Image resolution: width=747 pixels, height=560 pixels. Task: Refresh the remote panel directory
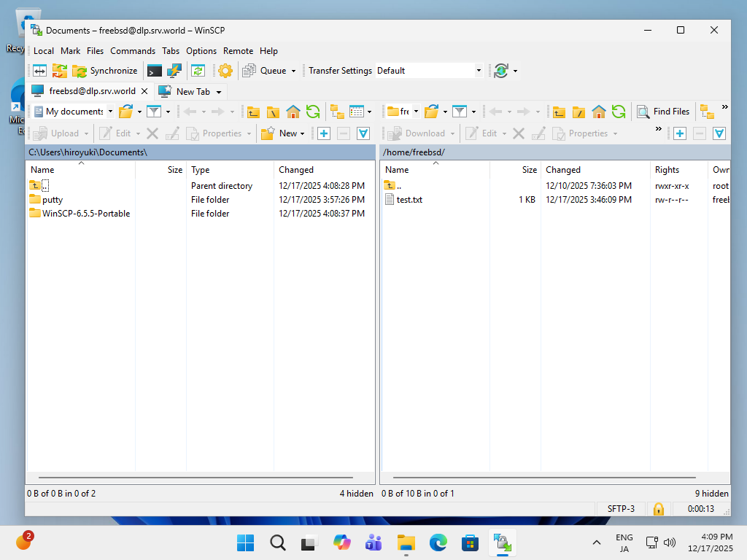coord(619,112)
